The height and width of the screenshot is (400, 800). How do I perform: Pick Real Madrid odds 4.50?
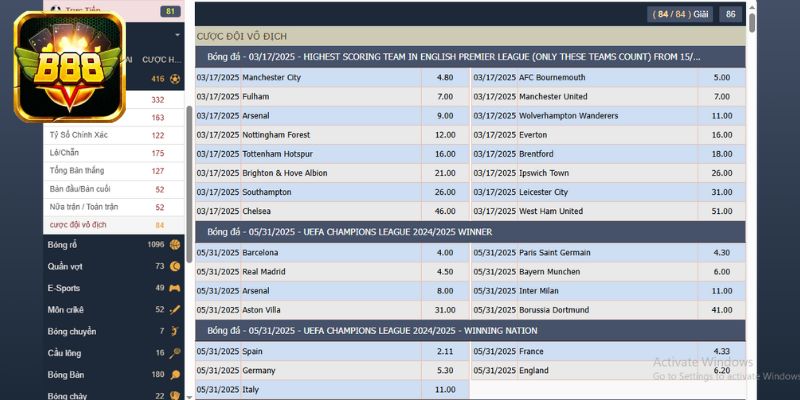pyautogui.click(x=445, y=271)
